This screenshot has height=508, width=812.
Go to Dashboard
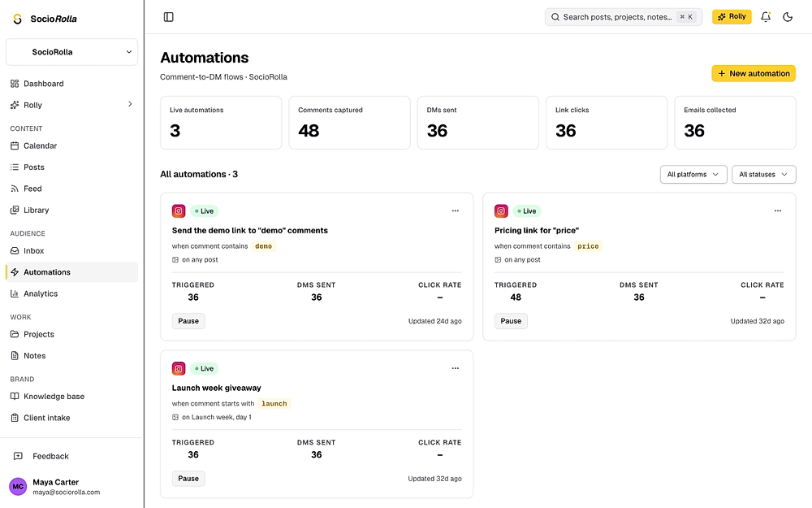click(x=72, y=84)
